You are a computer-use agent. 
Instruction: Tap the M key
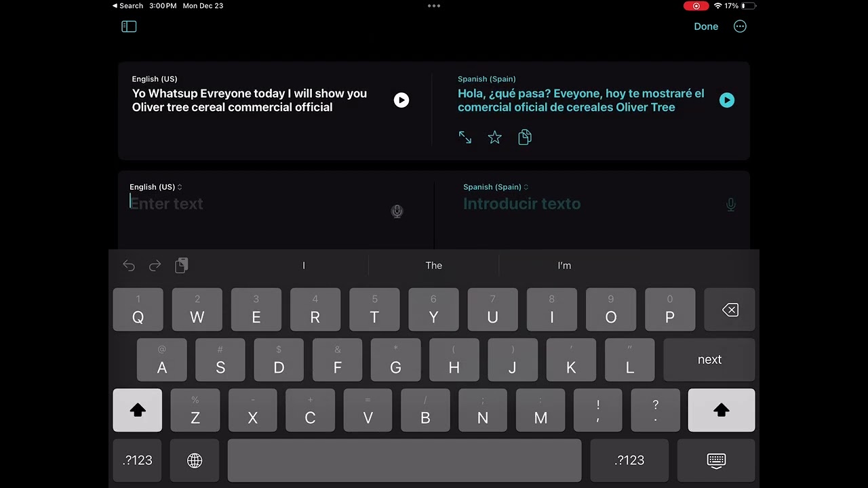(540, 410)
